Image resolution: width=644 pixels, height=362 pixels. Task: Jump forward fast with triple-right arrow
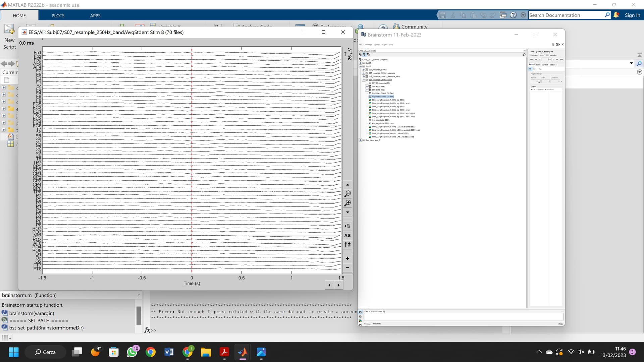pos(561,59)
